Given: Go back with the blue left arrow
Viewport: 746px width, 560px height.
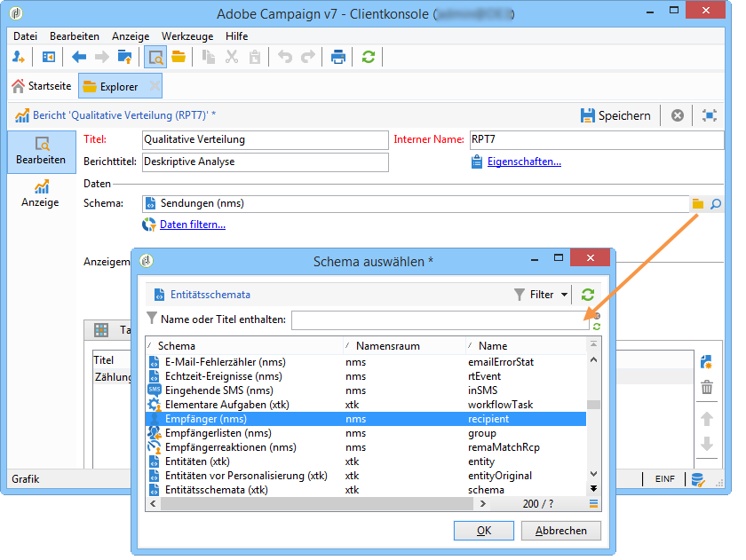Looking at the screenshot, I should (x=78, y=58).
